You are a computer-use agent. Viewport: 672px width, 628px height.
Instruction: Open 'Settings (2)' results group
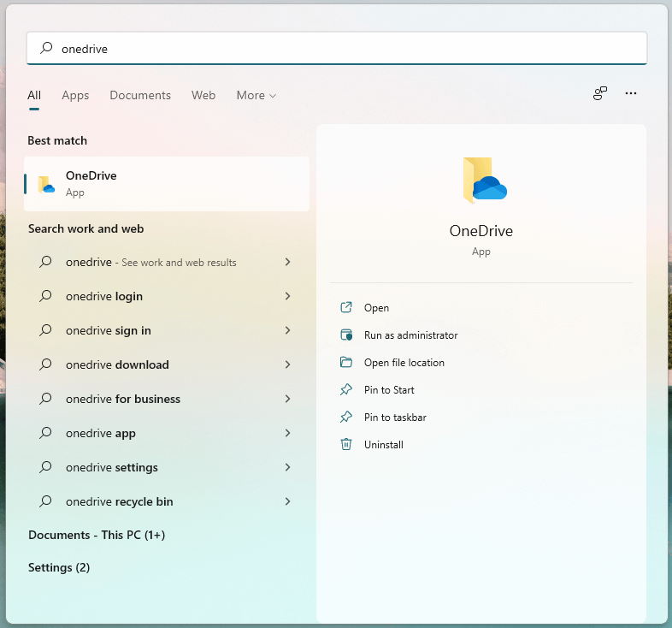[59, 568]
